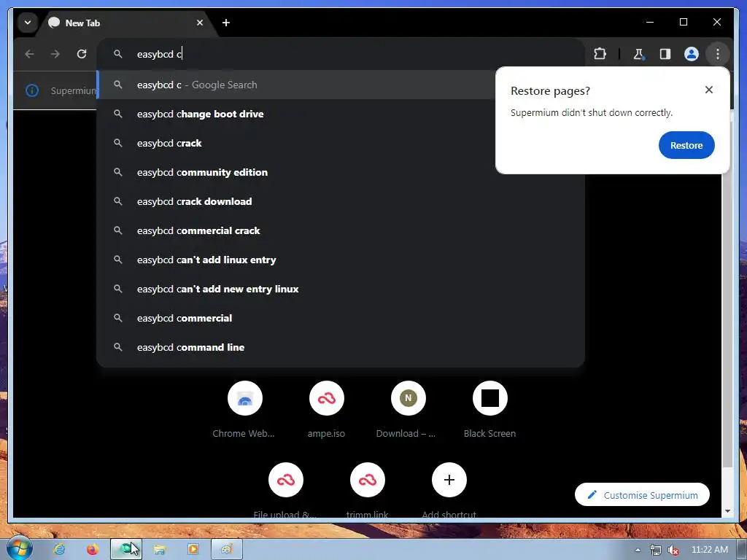Viewport: 747px width, 560px height.
Task: Open the Extensions puzzle icon
Action: (600, 54)
